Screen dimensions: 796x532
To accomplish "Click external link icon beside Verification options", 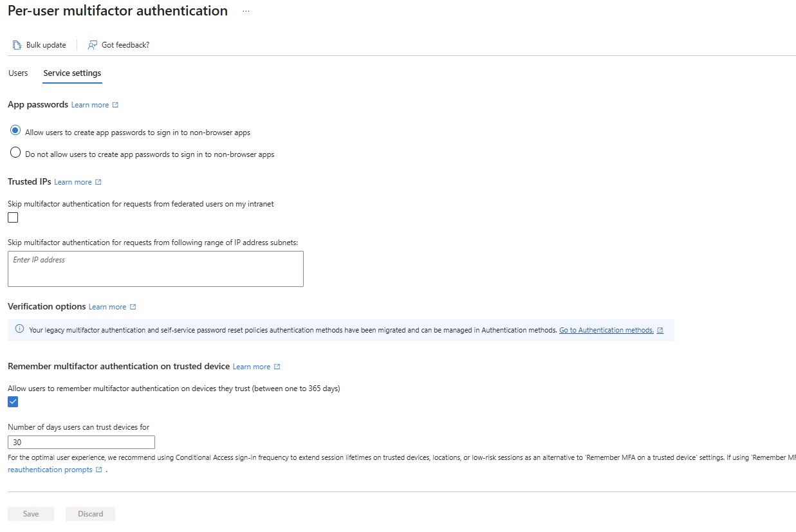I will [x=133, y=307].
